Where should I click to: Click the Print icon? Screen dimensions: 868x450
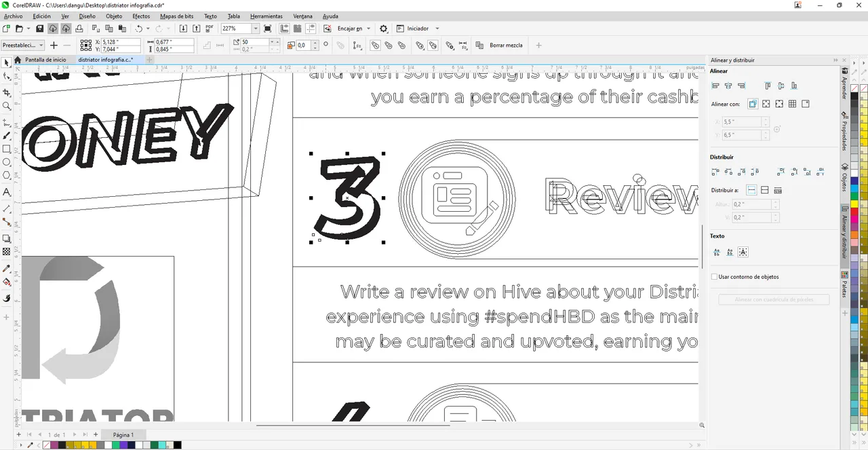tap(79, 29)
